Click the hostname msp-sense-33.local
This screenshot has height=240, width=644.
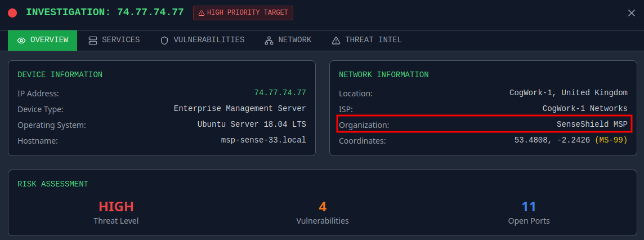263,140
